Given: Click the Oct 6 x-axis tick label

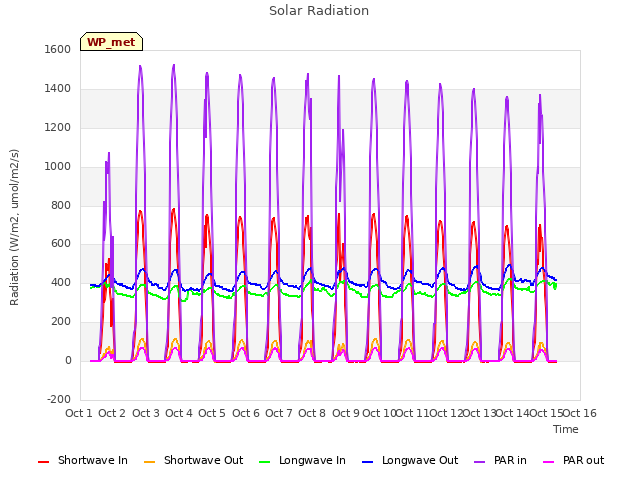Looking at the screenshot, I should click(x=246, y=413).
